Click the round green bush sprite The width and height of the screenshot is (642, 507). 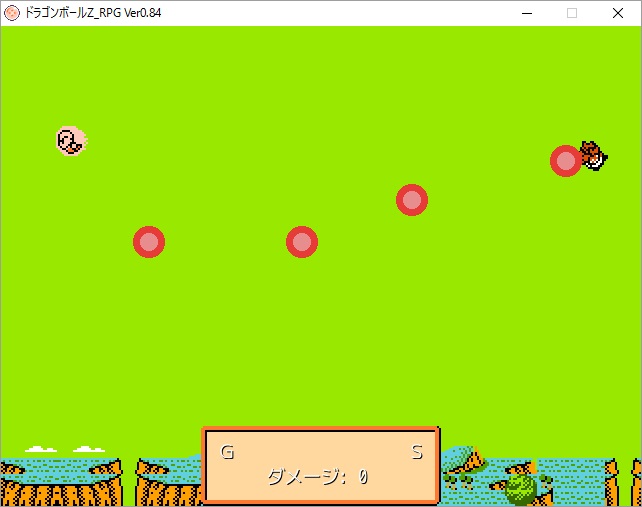(x=521, y=489)
